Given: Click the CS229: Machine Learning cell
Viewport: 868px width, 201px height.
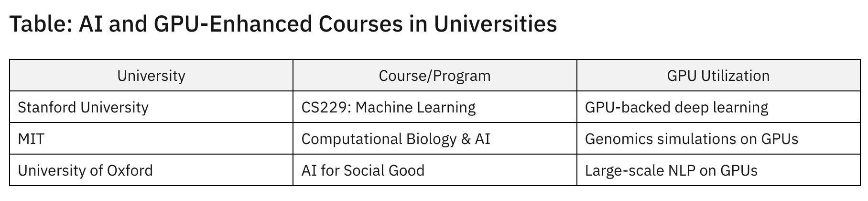Looking at the screenshot, I should click(388, 107).
